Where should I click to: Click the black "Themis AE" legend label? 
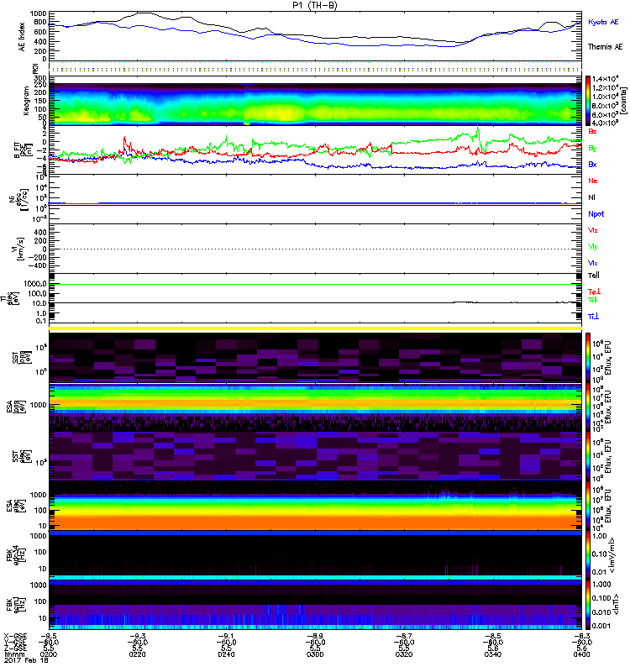point(605,47)
